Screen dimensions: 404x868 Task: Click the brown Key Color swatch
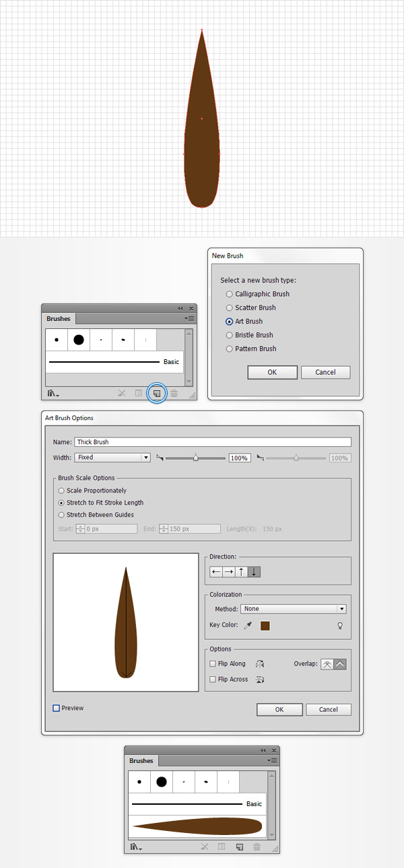265,626
